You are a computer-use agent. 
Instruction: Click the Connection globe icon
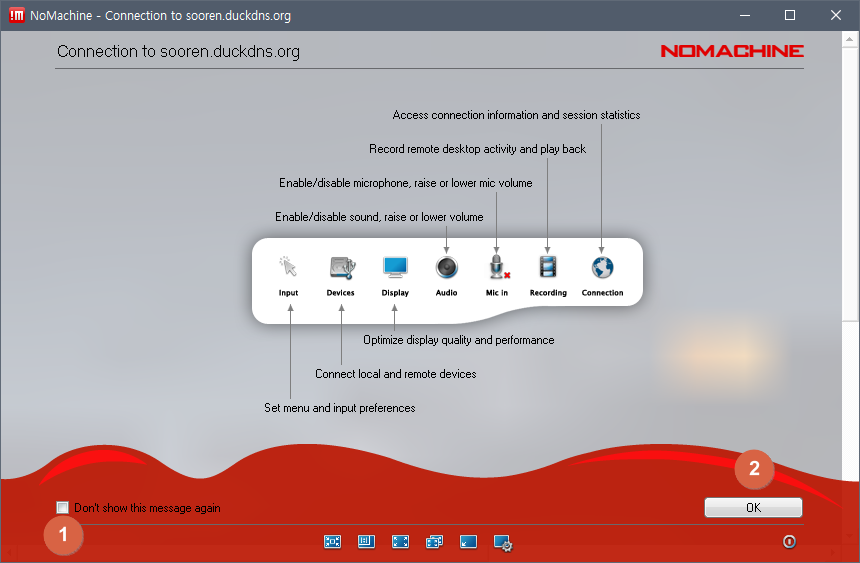pyautogui.click(x=602, y=268)
